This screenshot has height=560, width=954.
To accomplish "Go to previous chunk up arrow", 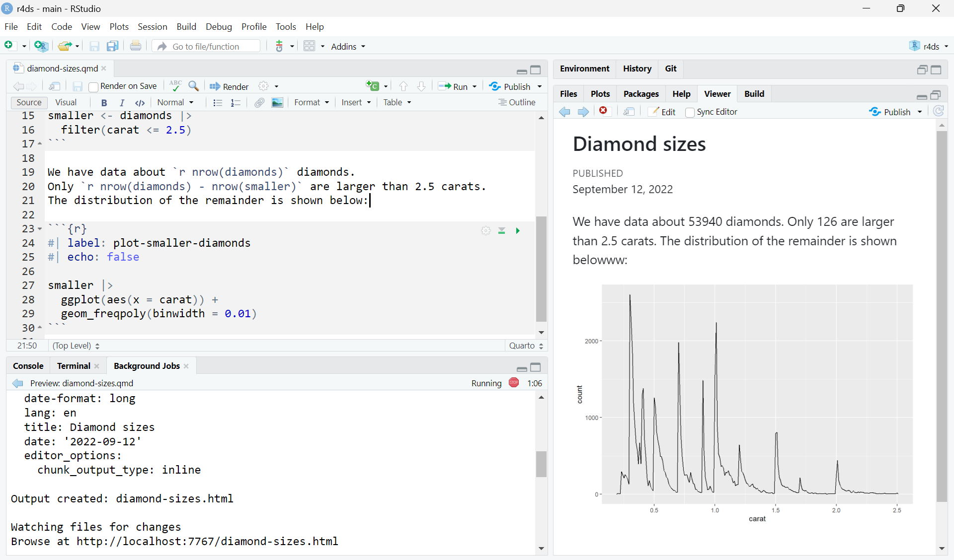I will pyautogui.click(x=403, y=86).
